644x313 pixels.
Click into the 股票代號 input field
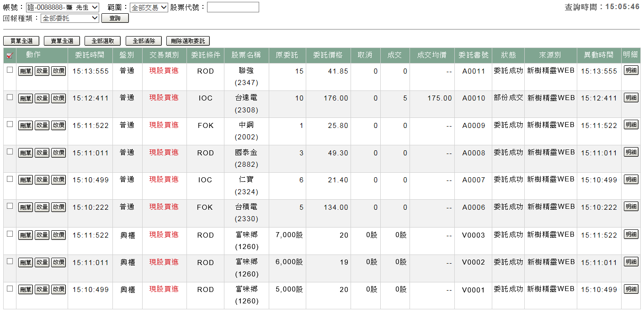pos(233,7)
